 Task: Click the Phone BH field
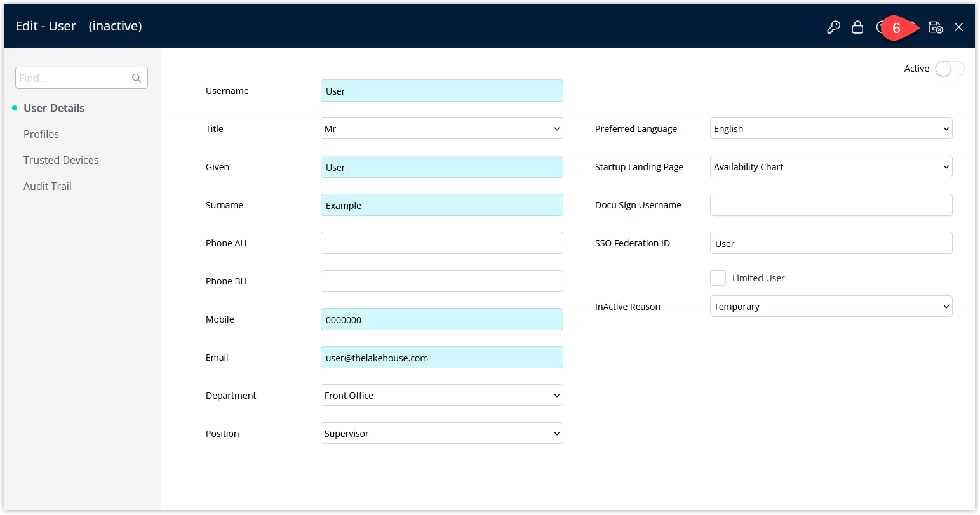tap(442, 281)
